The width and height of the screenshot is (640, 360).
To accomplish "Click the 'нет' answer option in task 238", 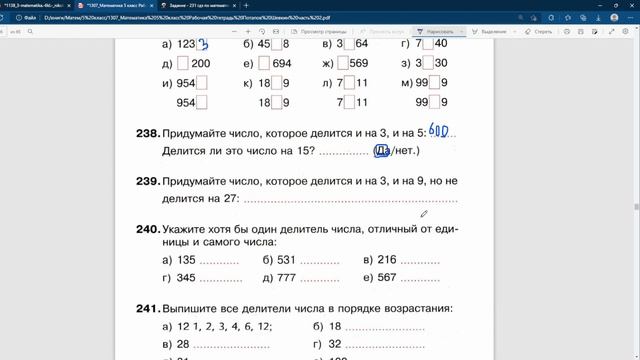I will [404, 151].
